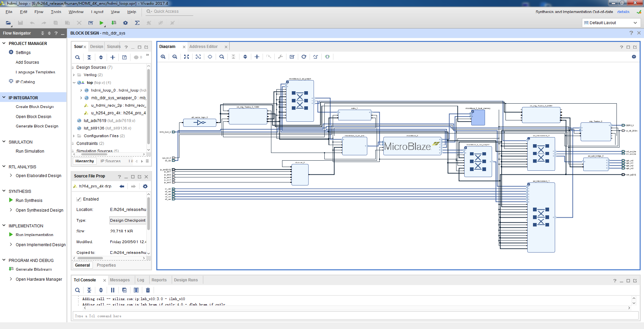Click the Pause icon in Tcl Console toolbar
Image resolution: width=644 pixels, height=329 pixels.
point(113,290)
